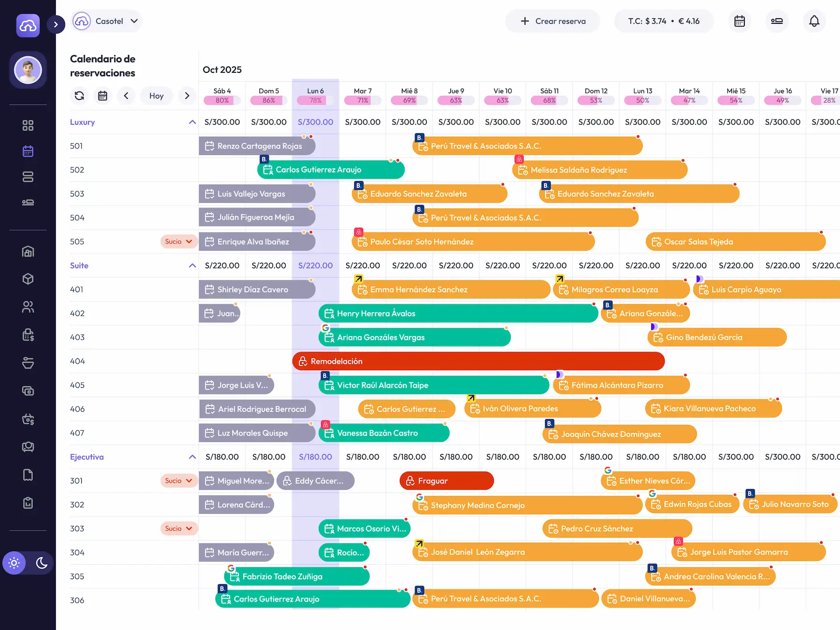The height and width of the screenshot is (630, 840).
Task: Open the notifications bell
Action: pos(814,21)
